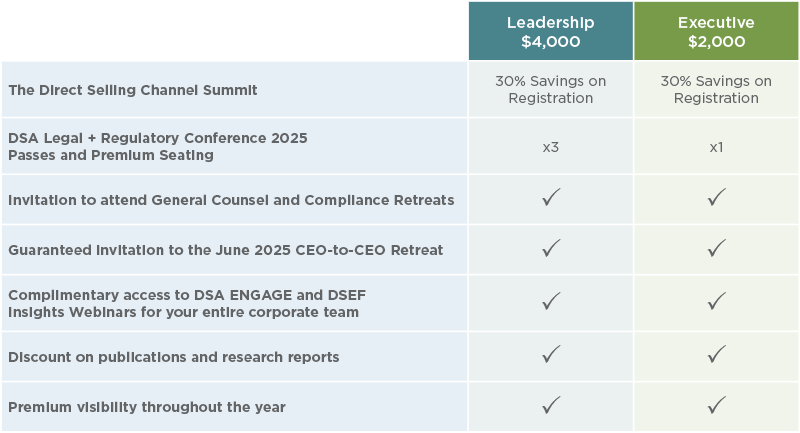Click The Direct Selling Channel Summit row
800x433 pixels.
click(x=400, y=90)
